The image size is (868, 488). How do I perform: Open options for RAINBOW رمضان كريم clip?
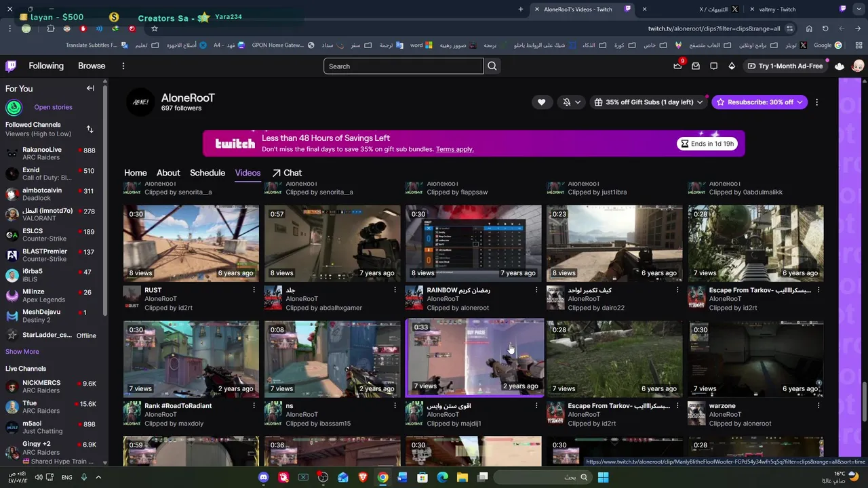click(536, 290)
